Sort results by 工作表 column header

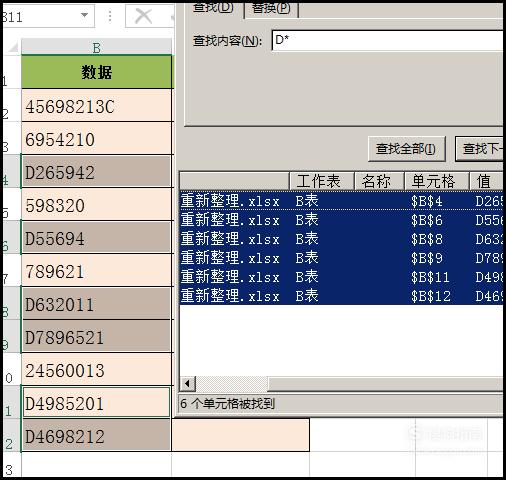[321, 181]
